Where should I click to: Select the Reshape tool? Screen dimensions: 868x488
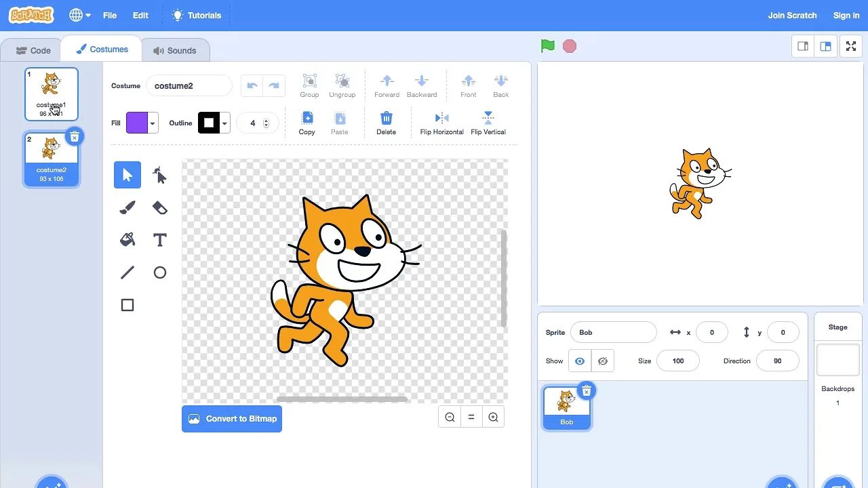coord(160,175)
